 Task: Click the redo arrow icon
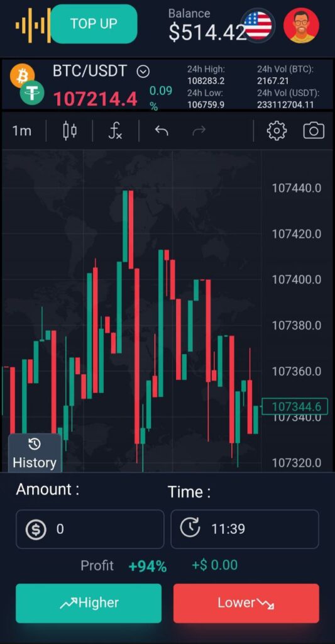coord(199,131)
